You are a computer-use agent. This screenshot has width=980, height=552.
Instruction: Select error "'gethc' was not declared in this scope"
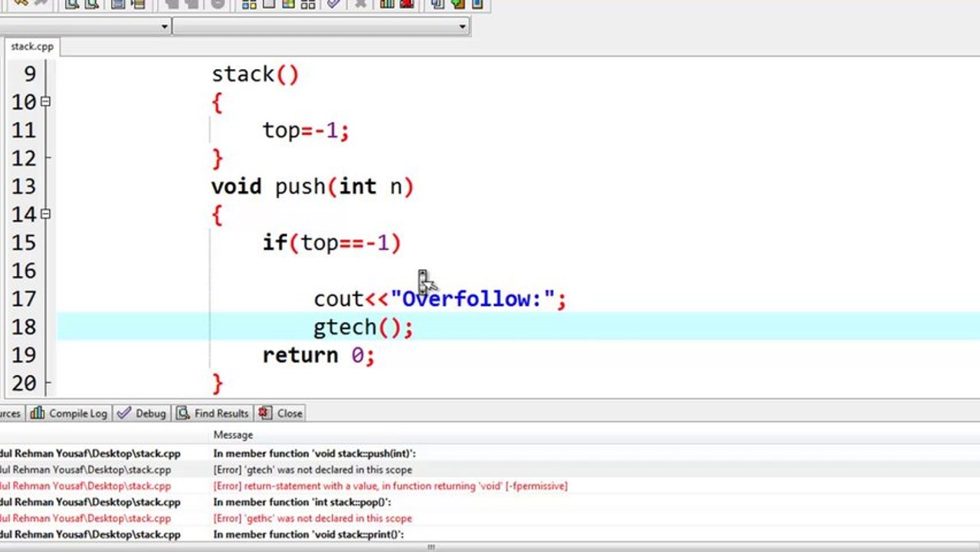point(313,518)
